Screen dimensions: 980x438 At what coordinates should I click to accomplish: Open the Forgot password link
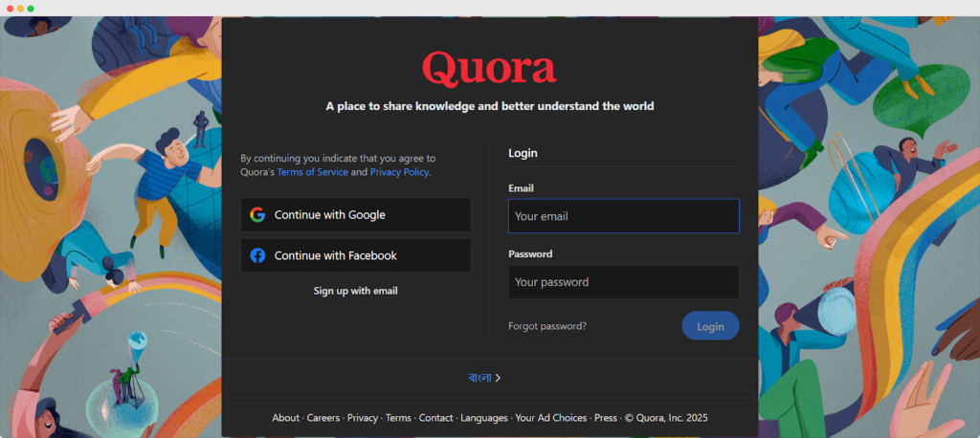547,326
